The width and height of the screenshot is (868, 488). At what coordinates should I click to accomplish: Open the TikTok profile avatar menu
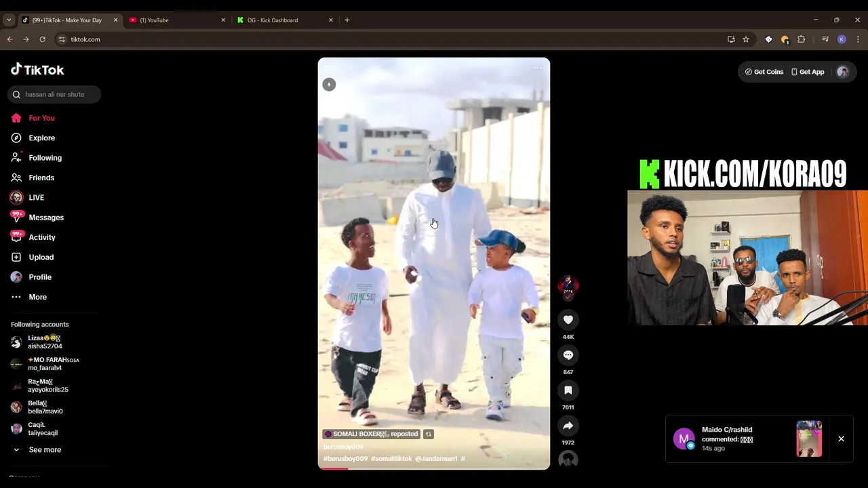[x=843, y=72]
